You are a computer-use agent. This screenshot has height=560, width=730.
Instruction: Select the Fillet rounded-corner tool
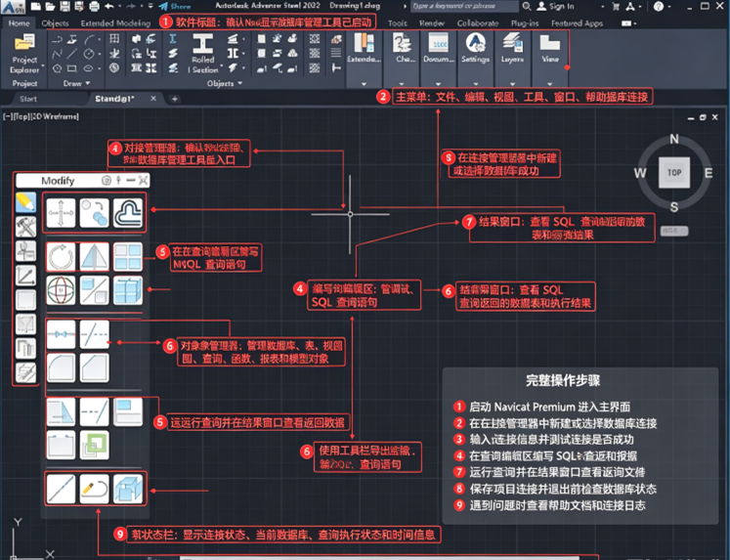click(61, 367)
